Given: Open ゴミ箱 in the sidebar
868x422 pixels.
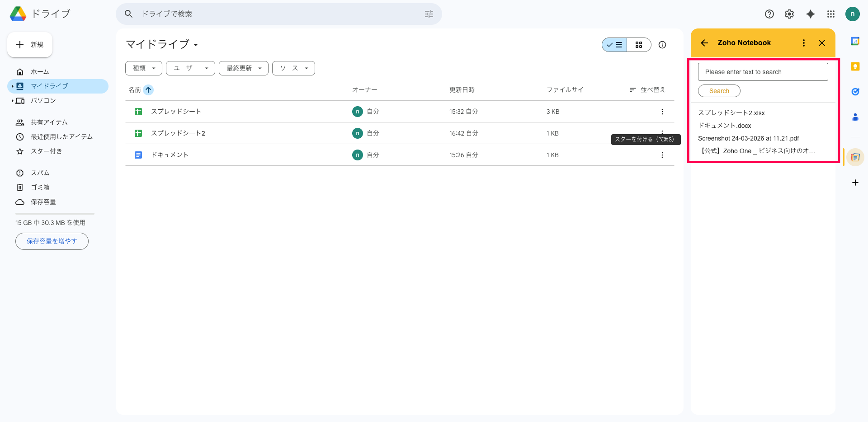Looking at the screenshot, I should click(40, 188).
